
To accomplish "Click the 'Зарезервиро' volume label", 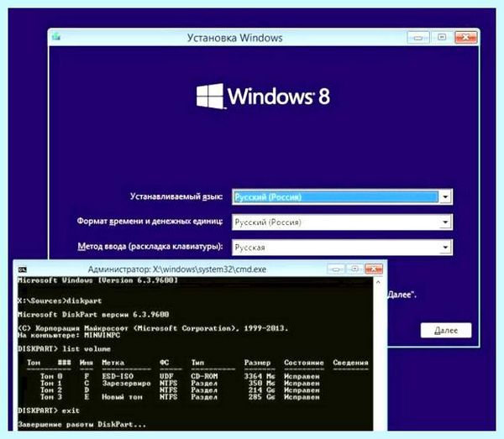I will (126, 383).
